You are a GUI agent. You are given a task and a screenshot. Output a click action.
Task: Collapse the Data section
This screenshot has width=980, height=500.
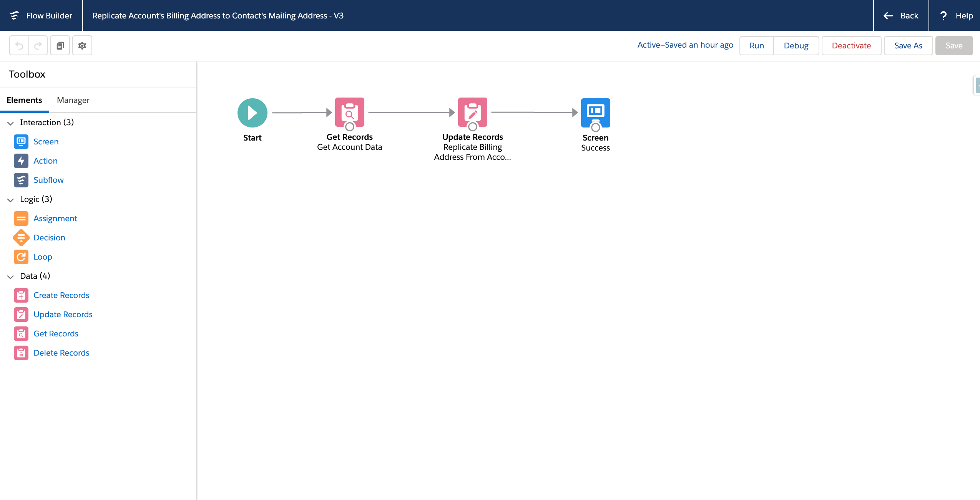pos(10,276)
